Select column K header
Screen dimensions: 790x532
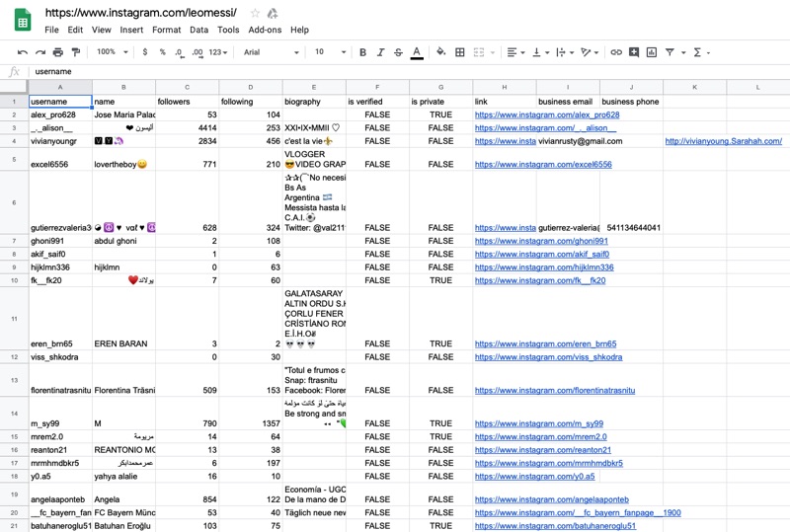[695, 87]
